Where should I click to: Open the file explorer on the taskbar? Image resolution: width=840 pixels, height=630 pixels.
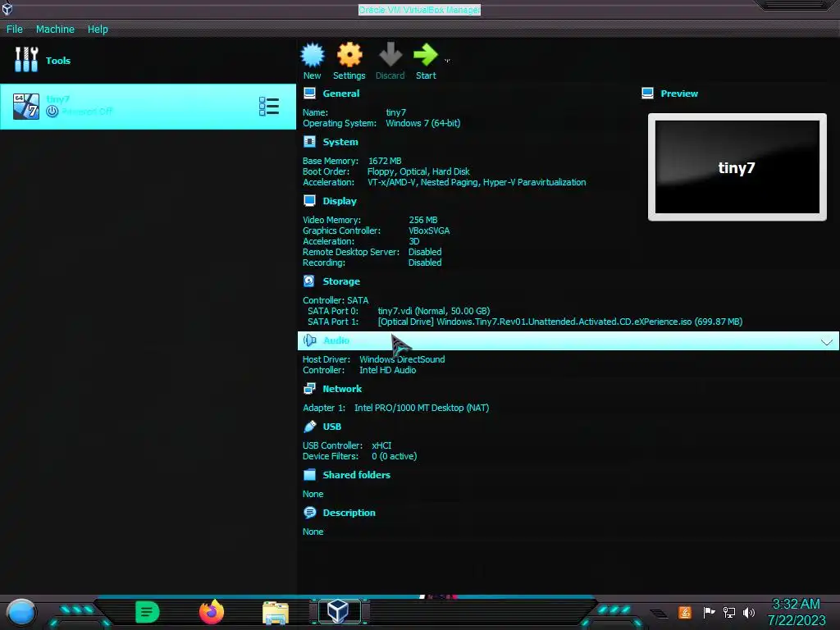pos(276,613)
